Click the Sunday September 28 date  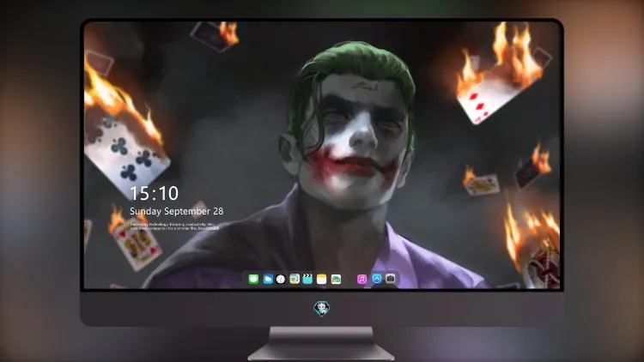pyautogui.click(x=177, y=211)
